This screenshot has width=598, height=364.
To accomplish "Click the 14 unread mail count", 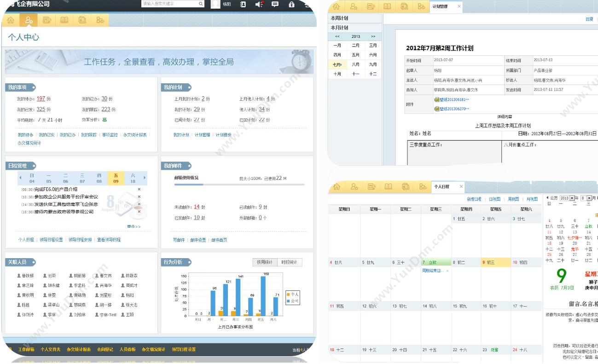I will tap(197, 207).
